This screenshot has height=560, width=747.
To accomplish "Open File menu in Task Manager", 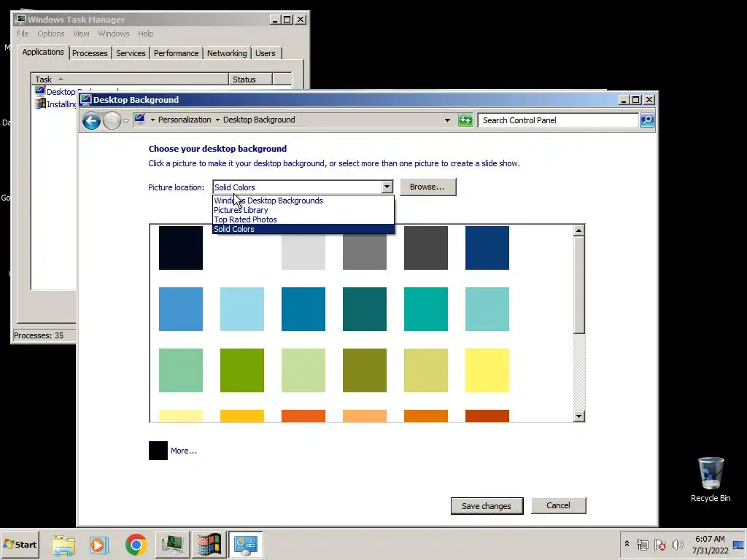I will 23,34.
